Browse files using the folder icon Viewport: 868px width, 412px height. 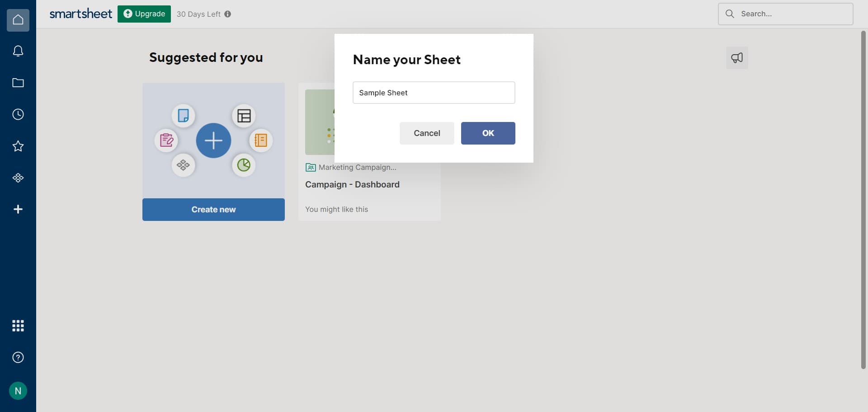click(x=18, y=83)
